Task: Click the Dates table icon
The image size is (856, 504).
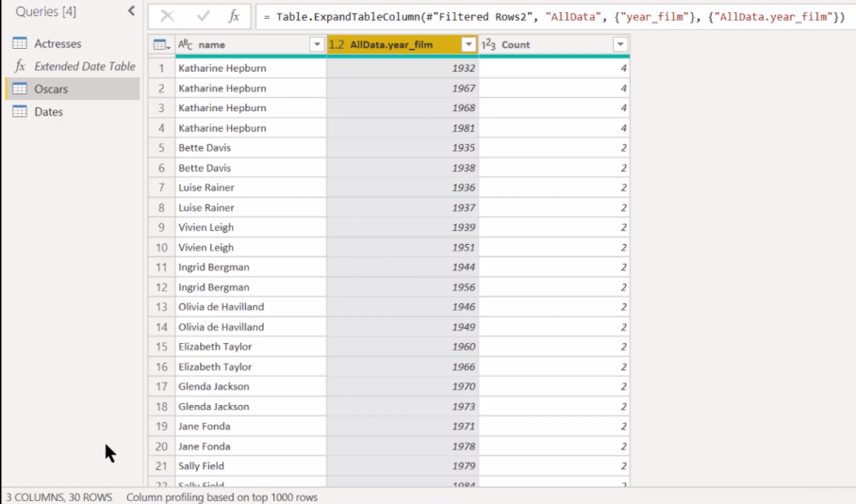Action: point(20,111)
